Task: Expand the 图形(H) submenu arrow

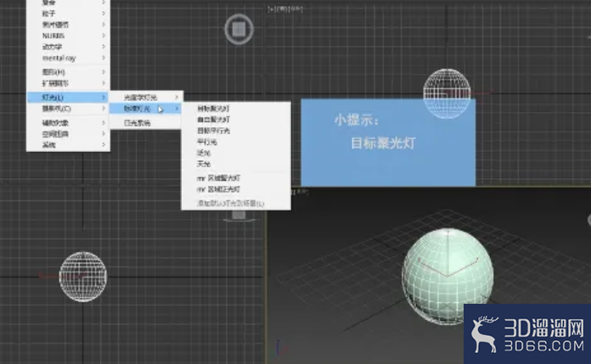Action: tap(104, 72)
